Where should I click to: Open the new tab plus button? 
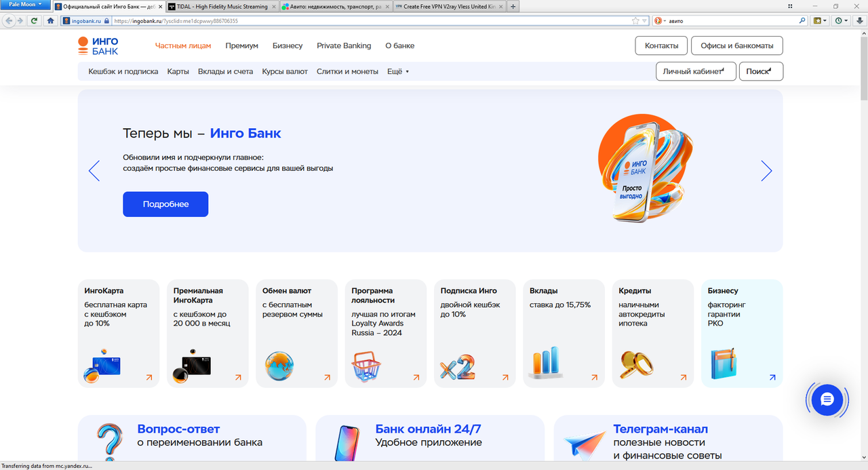[513, 6]
